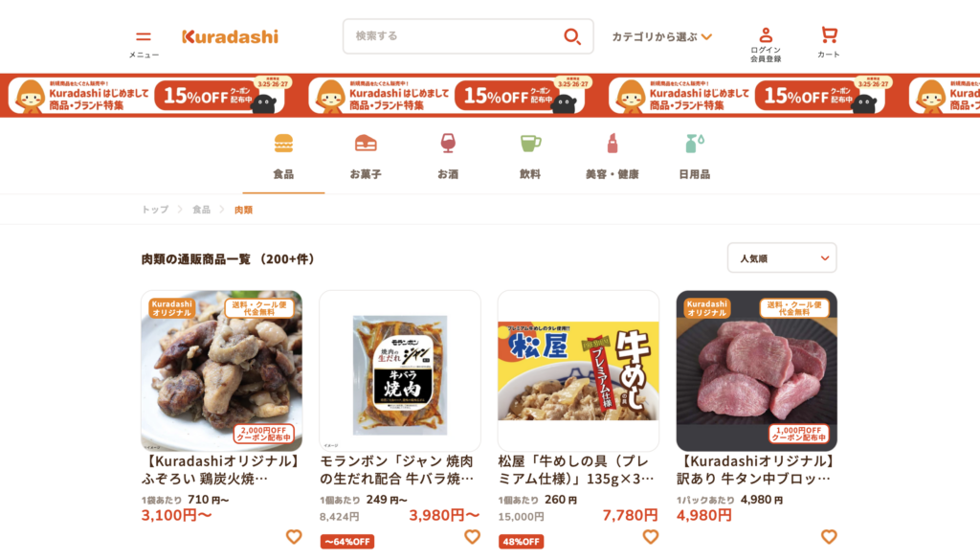
Task: Click the search magnifier icon
Action: click(572, 36)
